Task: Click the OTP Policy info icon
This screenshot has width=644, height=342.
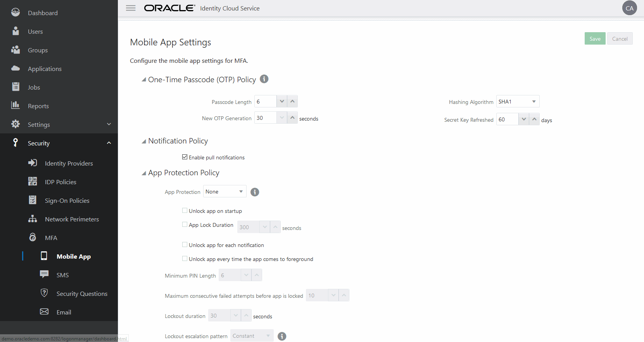Action: [x=264, y=79]
